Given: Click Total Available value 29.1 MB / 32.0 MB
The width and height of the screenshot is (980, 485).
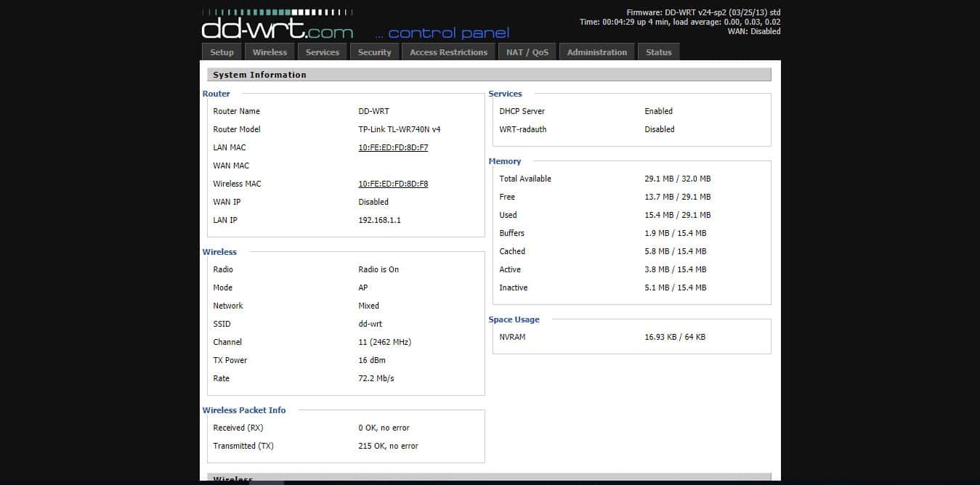Looking at the screenshot, I should tap(678, 179).
